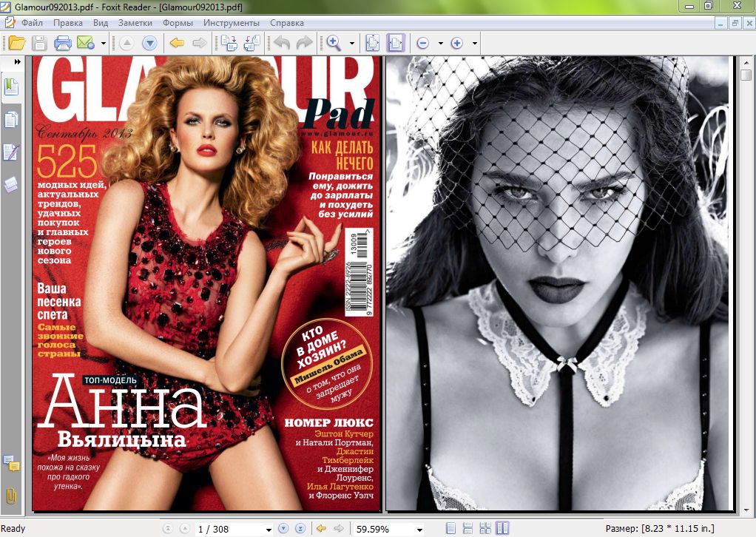The image size is (756, 537).
Task: Open the Bookmarks panel in sidebar
Action: (x=11, y=88)
